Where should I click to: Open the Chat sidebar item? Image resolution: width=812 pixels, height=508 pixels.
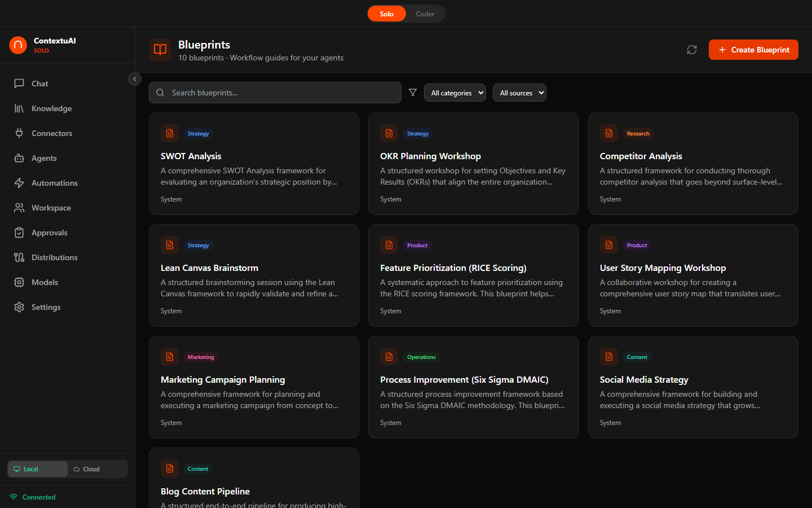pyautogui.click(x=68, y=84)
